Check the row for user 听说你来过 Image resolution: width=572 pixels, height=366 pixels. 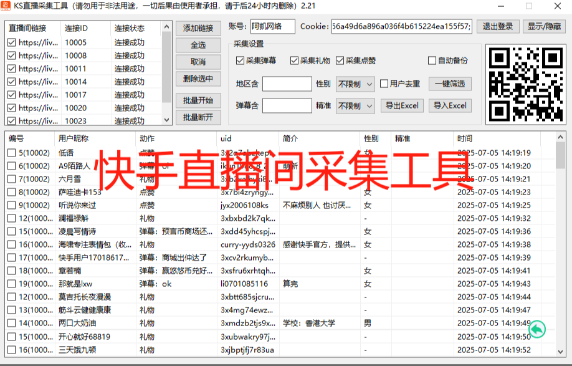(x=11, y=205)
